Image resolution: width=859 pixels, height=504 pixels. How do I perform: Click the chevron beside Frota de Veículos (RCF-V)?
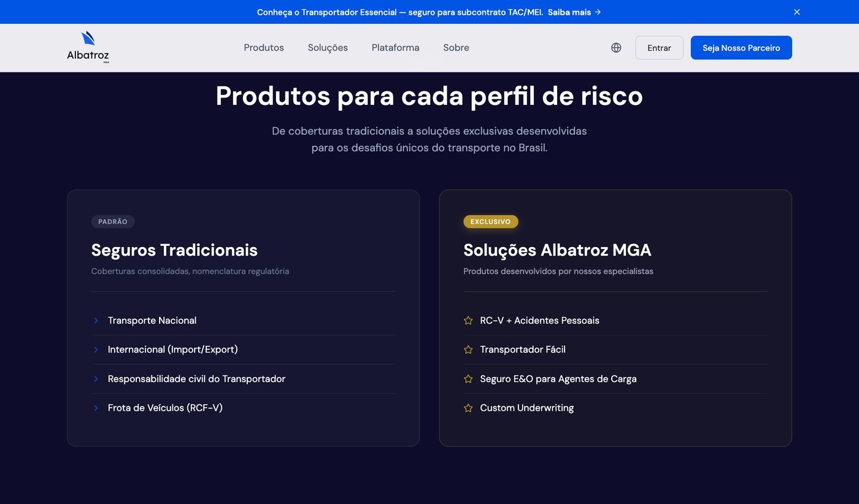click(96, 408)
